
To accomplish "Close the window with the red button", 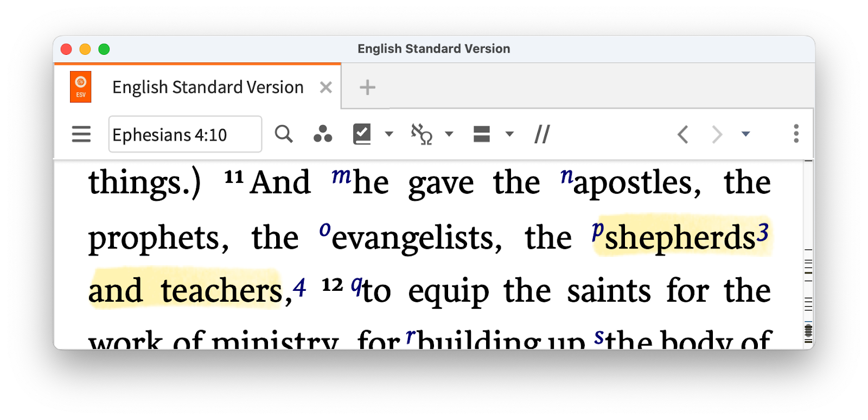I will [66, 49].
